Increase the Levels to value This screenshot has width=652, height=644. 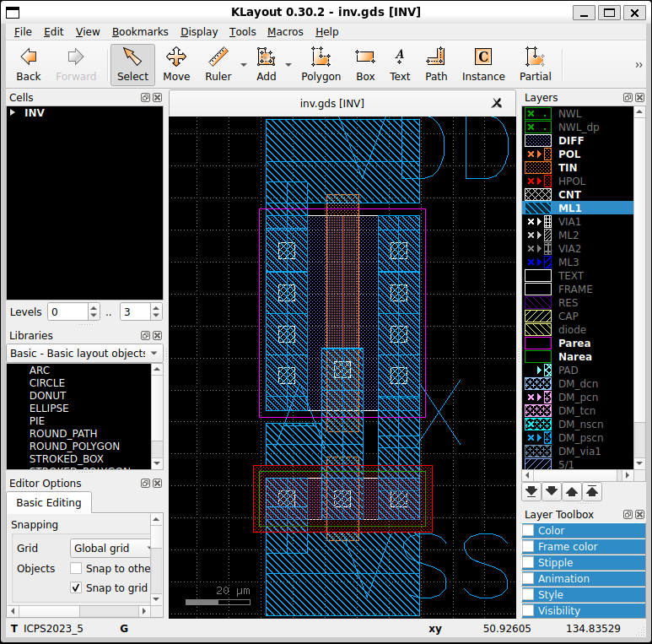[x=156, y=308]
